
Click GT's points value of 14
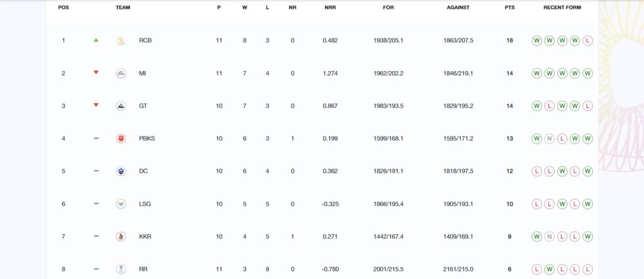pos(509,106)
